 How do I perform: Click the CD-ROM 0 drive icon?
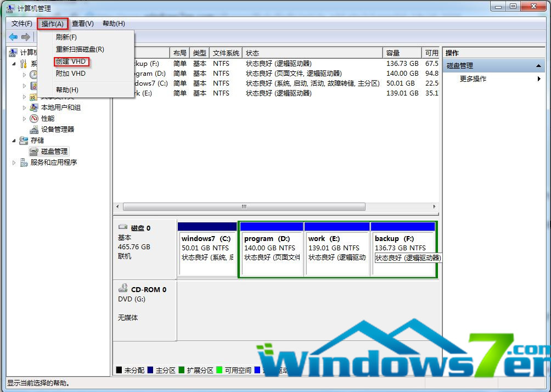123,289
